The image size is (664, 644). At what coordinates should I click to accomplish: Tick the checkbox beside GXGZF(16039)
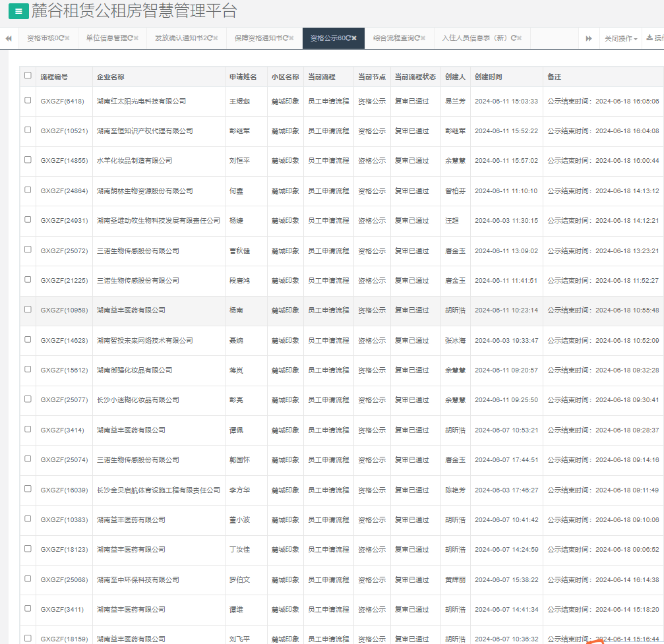28,488
